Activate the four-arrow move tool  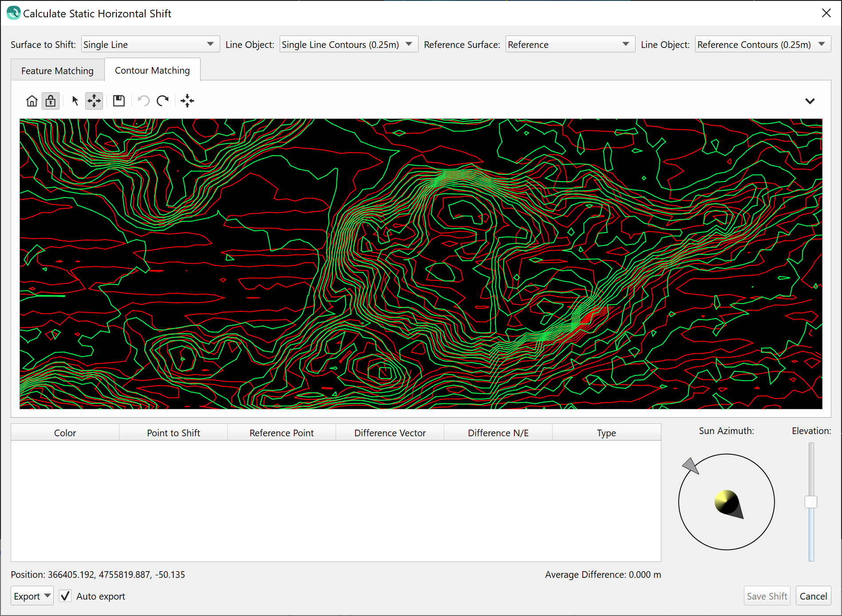pos(94,101)
